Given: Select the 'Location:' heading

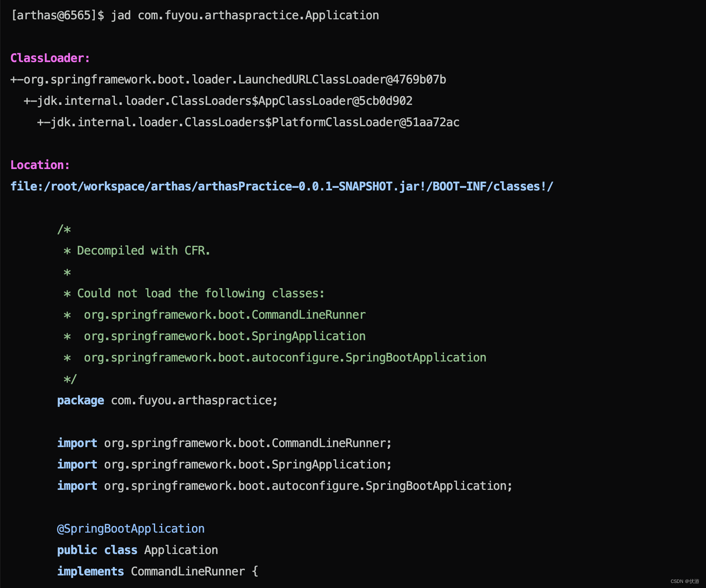Looking at the screenshot, I should tap(40, 165).
